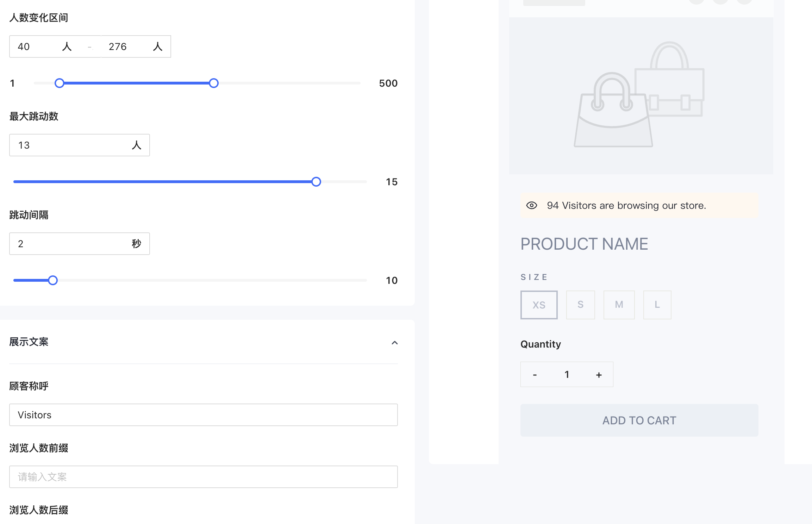Click the shopping bag placeholder image
Screen dimensions: 812x524
pos(640,95)
